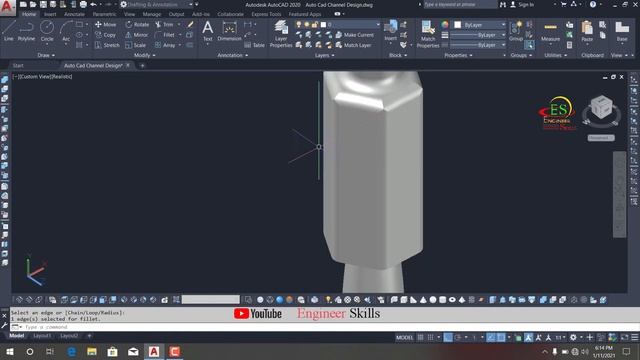Click the ViewCube navigation cube
This screenshot has width=640, height=360.
point(601,108)
